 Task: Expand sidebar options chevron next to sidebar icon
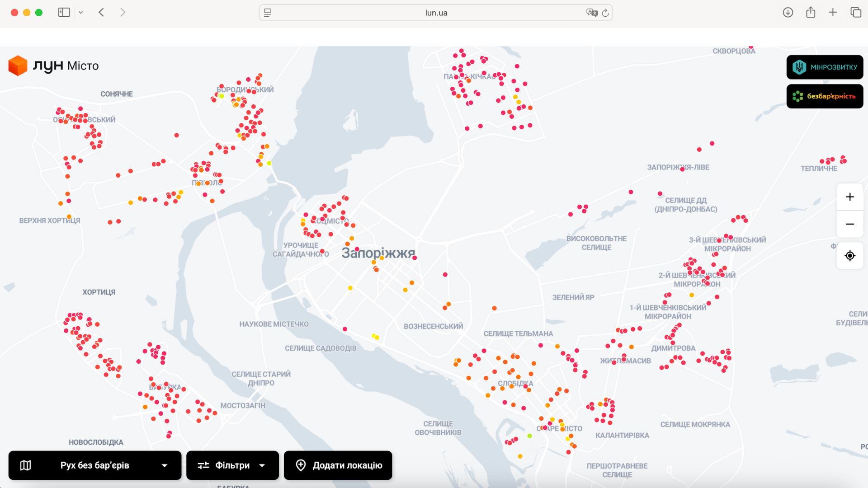pyautogui.click(x=81, y=13)
